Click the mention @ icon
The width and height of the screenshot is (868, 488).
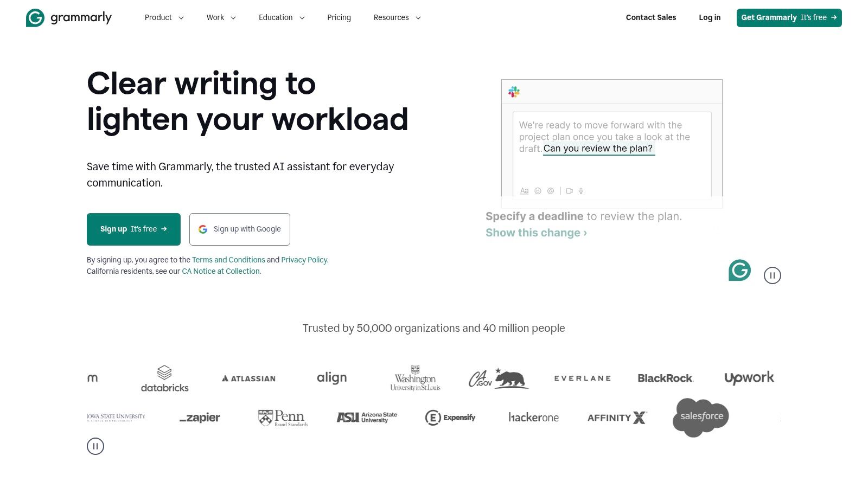point(551,191)
